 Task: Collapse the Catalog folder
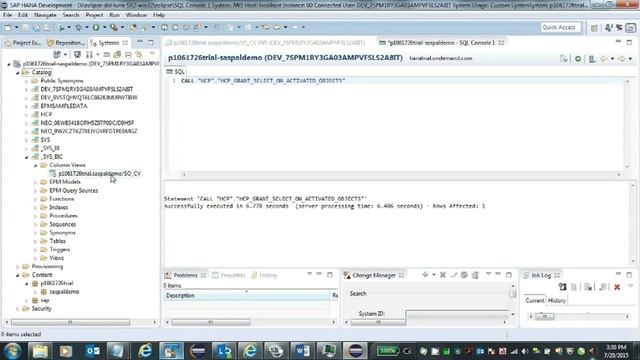[18, 73]
